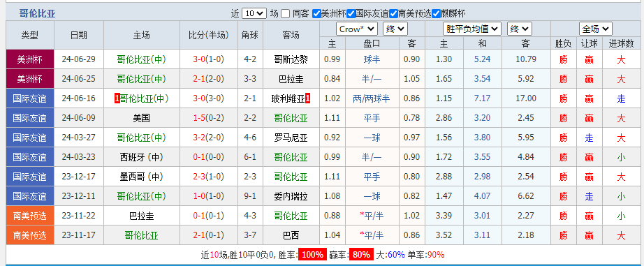Click the 美洲杯 tag on 24-06-25 row
The width and height of the screenshot is (644, 266).
point(29,79)
